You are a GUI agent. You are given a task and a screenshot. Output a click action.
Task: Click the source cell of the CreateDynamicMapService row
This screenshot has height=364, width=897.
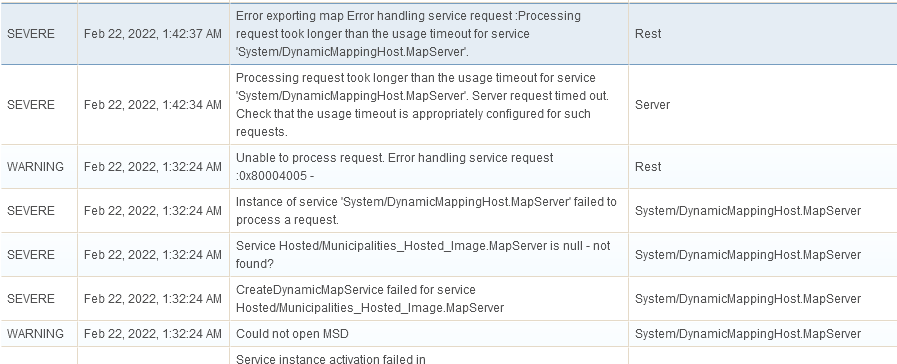pyautogui.click(x=763, y=299)
